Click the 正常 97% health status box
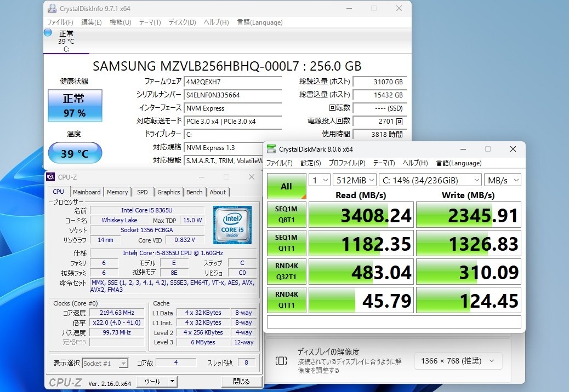569x392 pixels. [x=75, y=106]
